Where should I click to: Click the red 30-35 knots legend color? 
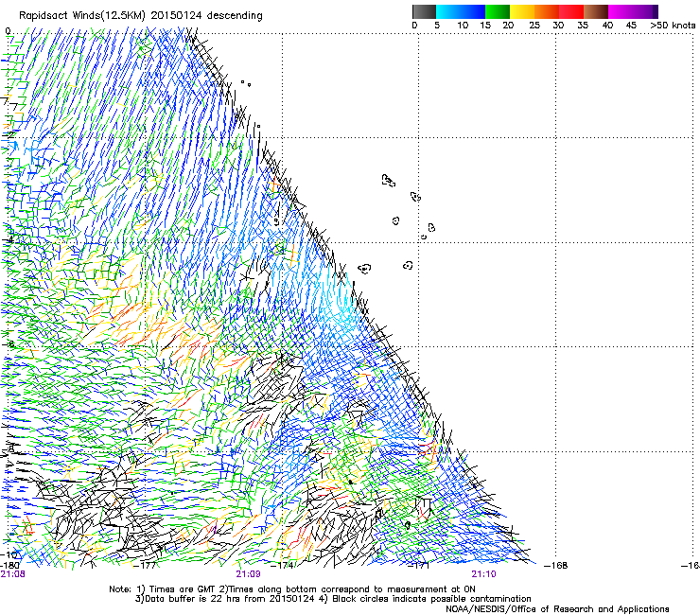(571, 11)
